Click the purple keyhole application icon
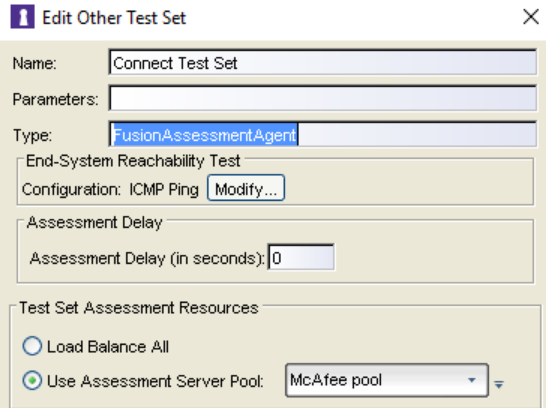 point(23,16)
